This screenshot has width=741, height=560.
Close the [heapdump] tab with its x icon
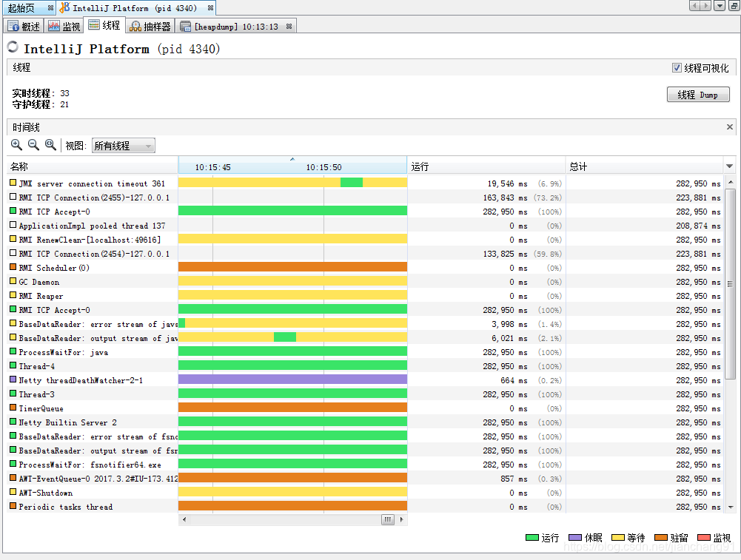289,27
